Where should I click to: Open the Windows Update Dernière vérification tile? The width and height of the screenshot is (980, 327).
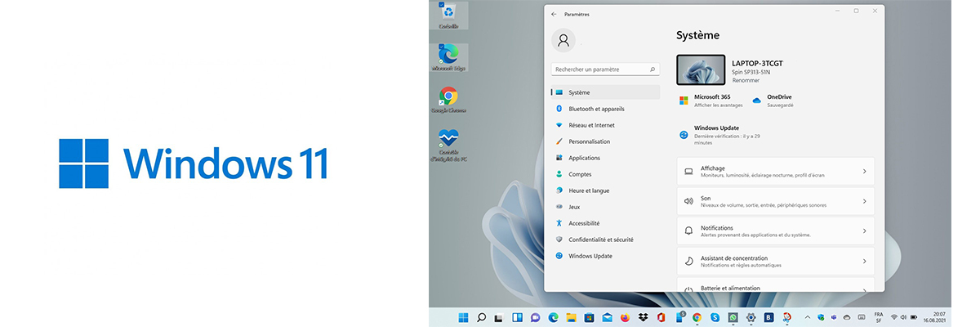720,135
